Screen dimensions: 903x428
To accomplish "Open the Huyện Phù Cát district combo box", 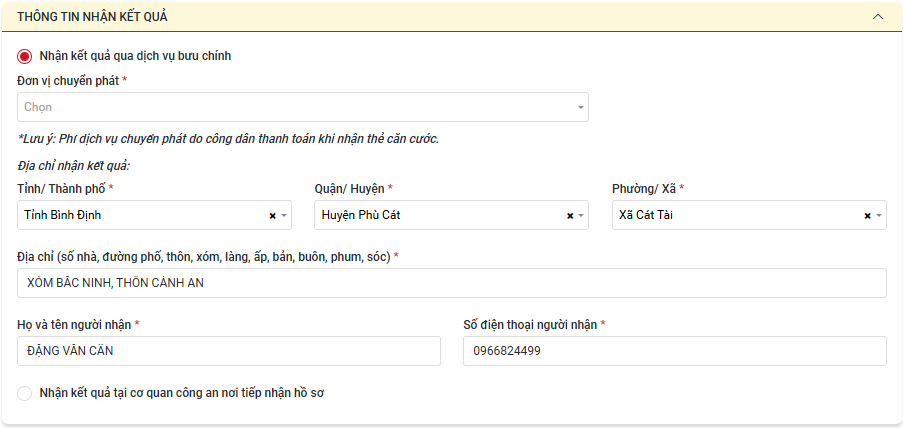I will click(452, 215).
